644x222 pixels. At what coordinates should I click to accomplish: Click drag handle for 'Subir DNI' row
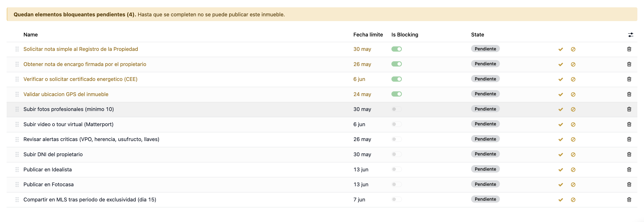tap(17, 154)
